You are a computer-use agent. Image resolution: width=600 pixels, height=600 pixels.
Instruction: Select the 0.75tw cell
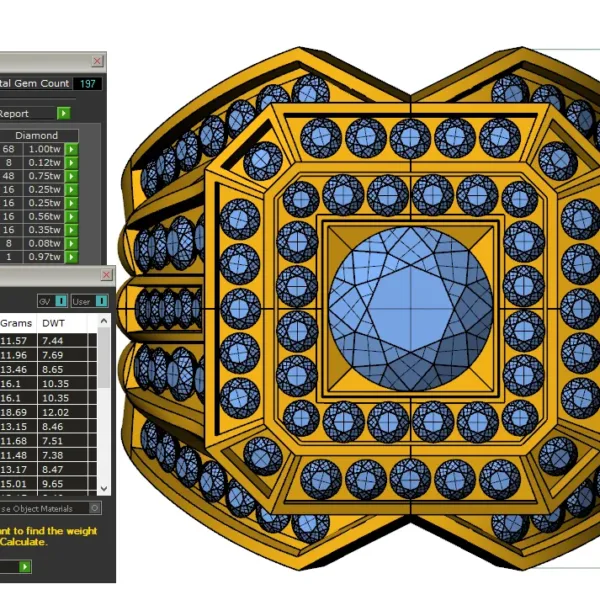44,176
